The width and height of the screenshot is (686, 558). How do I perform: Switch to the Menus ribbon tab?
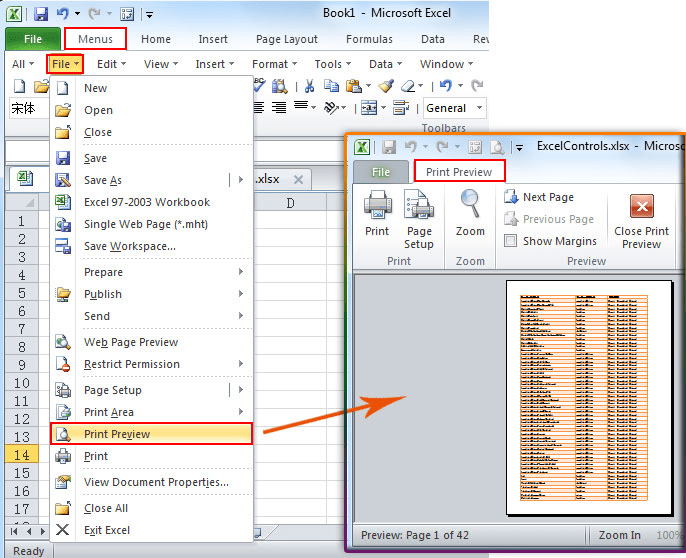coord(95,39)
